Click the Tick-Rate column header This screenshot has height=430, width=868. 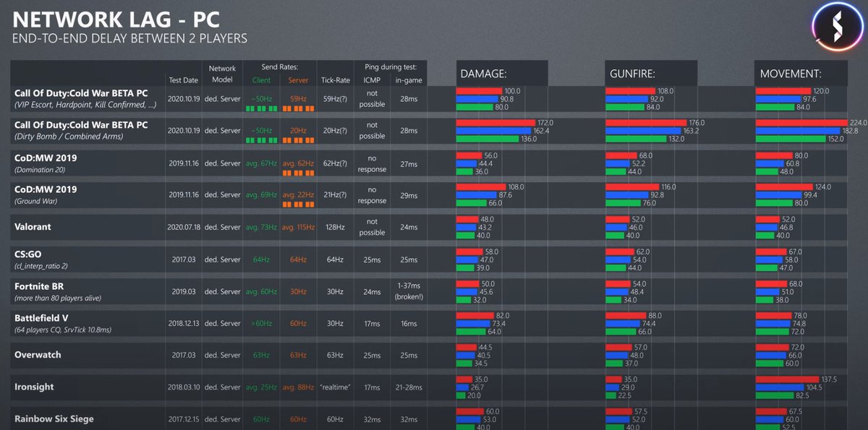335,80
